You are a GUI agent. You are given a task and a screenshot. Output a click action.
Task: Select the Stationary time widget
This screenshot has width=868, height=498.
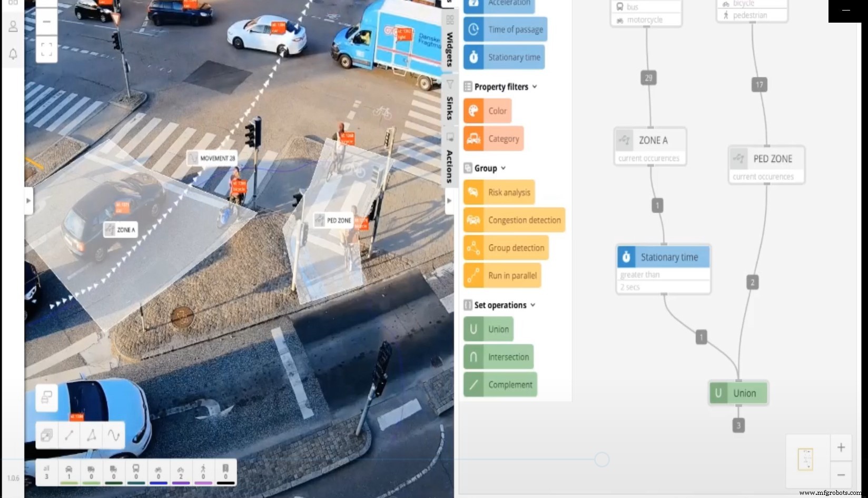tap(504, 57)
